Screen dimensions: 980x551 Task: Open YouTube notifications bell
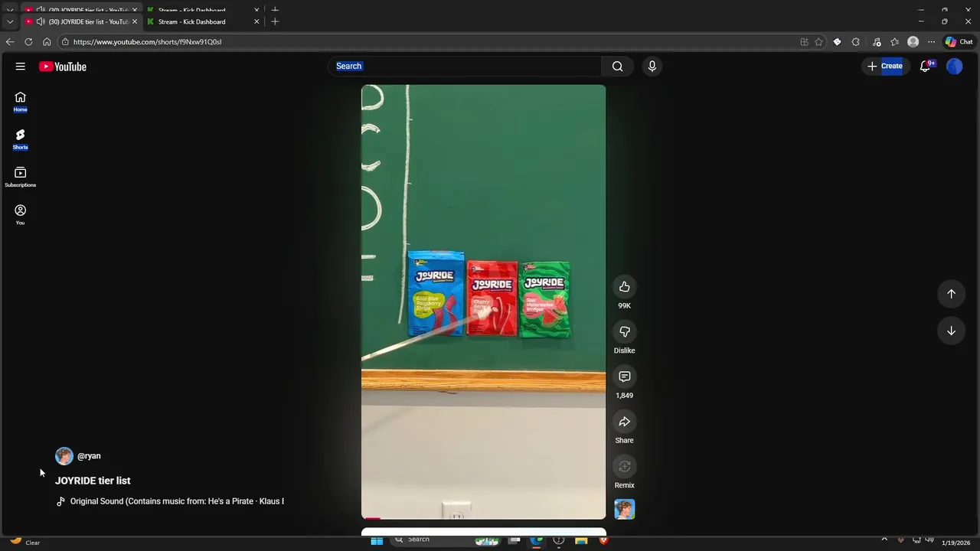925,67
